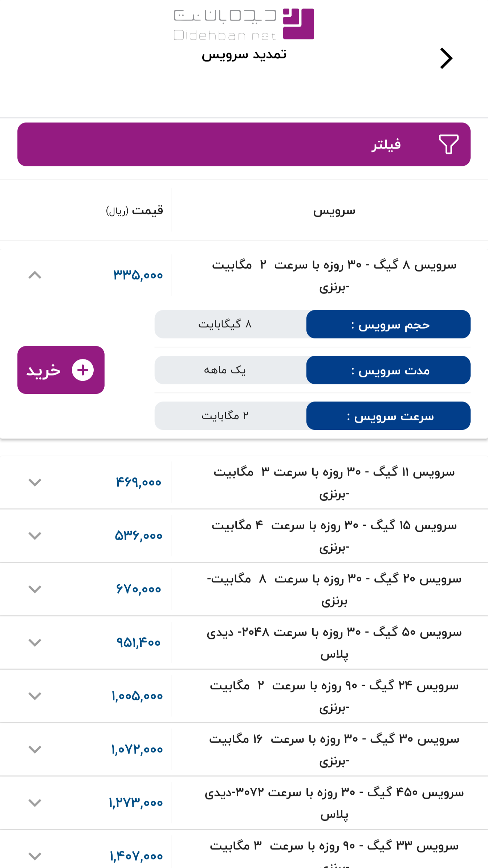Expand the 1,407,000 rial service chevron
This screenshot has height=868, width=488.
[35, 856]
